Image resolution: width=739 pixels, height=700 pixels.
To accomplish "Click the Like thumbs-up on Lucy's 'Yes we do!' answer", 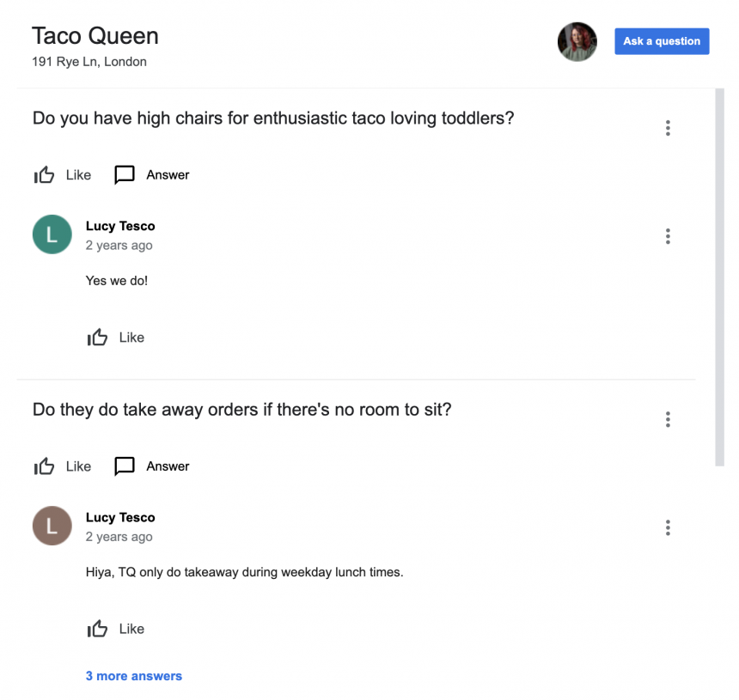I will (98, 337).
